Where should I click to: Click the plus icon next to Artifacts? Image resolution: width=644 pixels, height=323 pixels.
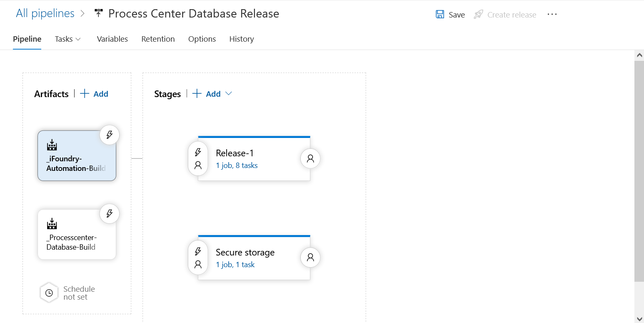[85, 93]
